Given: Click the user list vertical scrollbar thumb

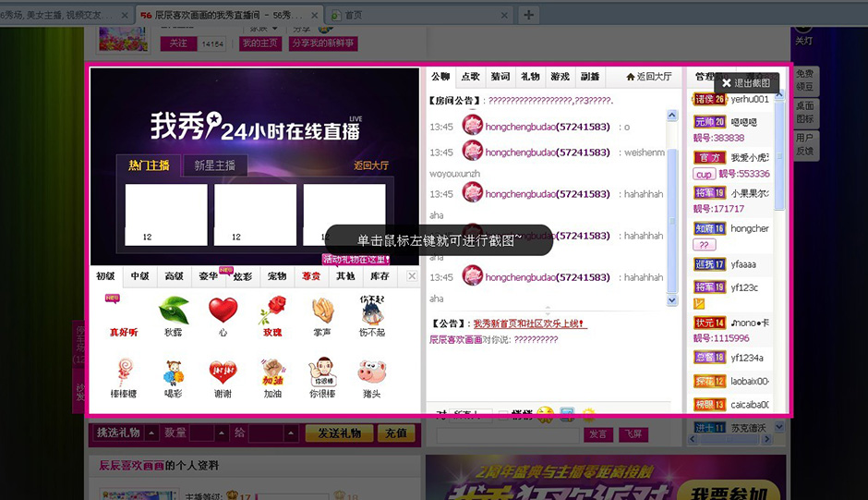Looking at the screenshot, I should pos(779,154).
